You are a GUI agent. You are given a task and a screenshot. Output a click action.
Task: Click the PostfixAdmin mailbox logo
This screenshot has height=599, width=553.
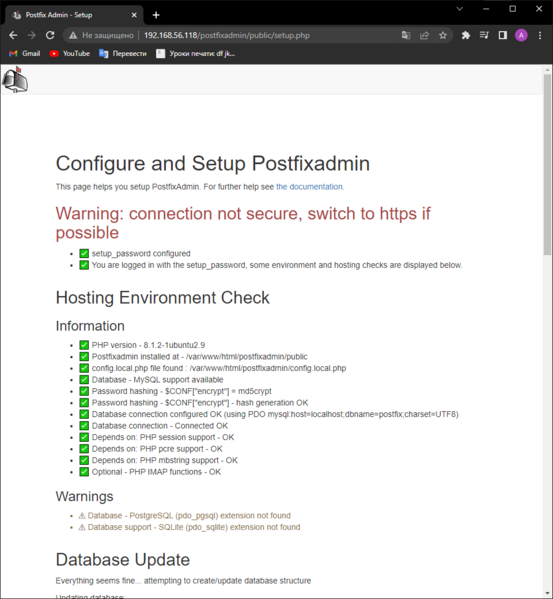(x=15, y=79)
